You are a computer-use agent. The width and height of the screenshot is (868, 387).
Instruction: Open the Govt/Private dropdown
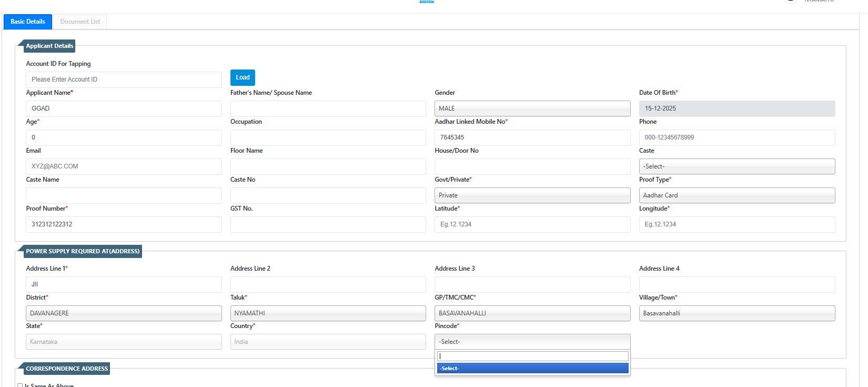coord(532,195)
